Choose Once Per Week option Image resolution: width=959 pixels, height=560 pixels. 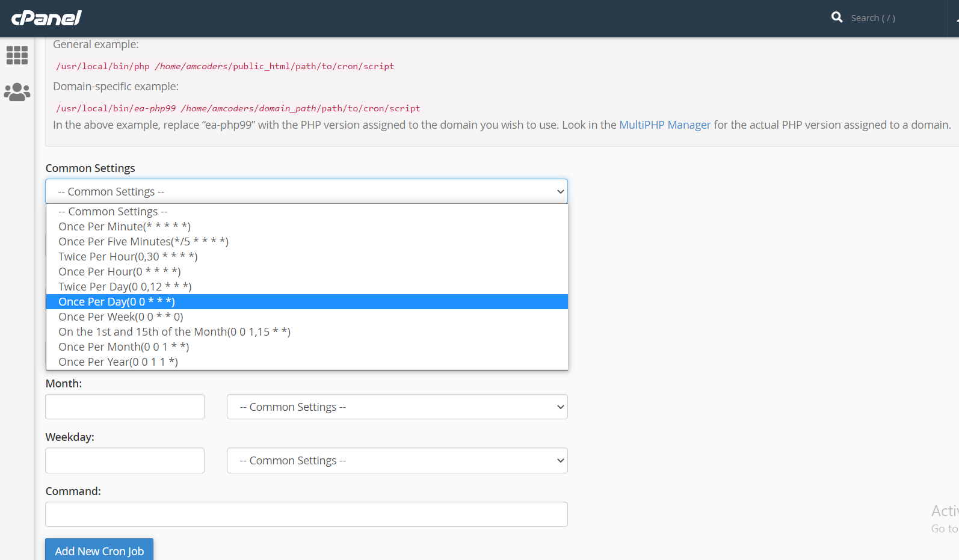click(x=120, y=317)
